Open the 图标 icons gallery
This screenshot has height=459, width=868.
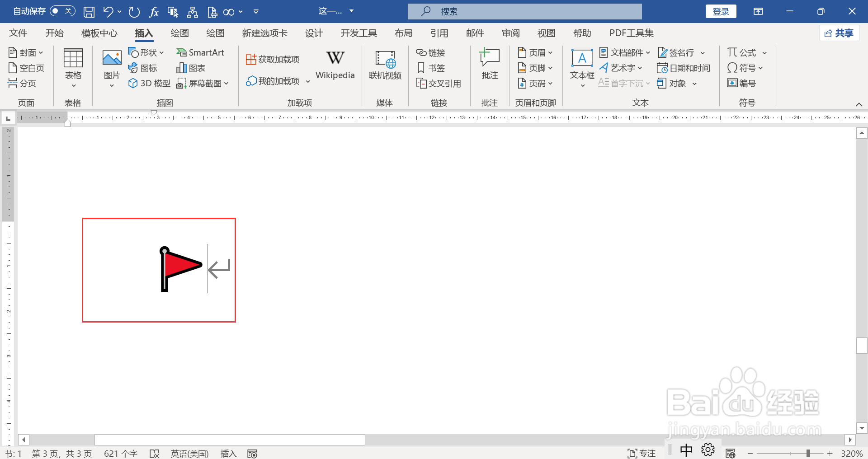(x=142, y=68)
